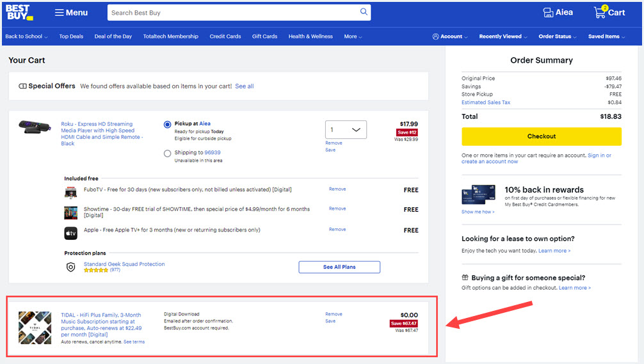This screenshot has height=364, width=644.
Task: Remove the Roku item from cart
Action: coord(334,143)
